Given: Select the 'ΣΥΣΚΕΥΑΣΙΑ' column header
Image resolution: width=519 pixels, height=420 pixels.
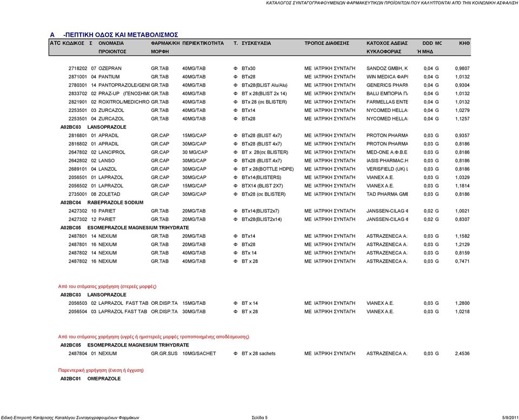Looking at the screenshot, I should coord(256,43).
